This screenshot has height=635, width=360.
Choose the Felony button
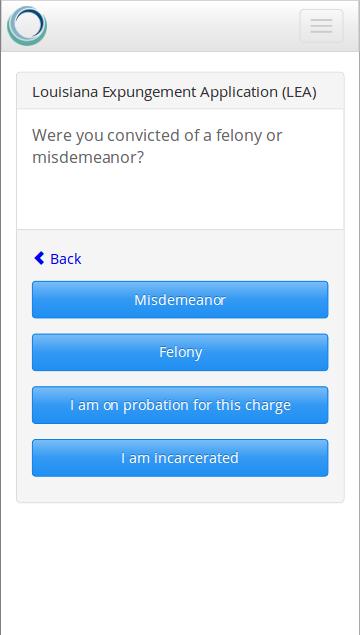tap(180, 352)
